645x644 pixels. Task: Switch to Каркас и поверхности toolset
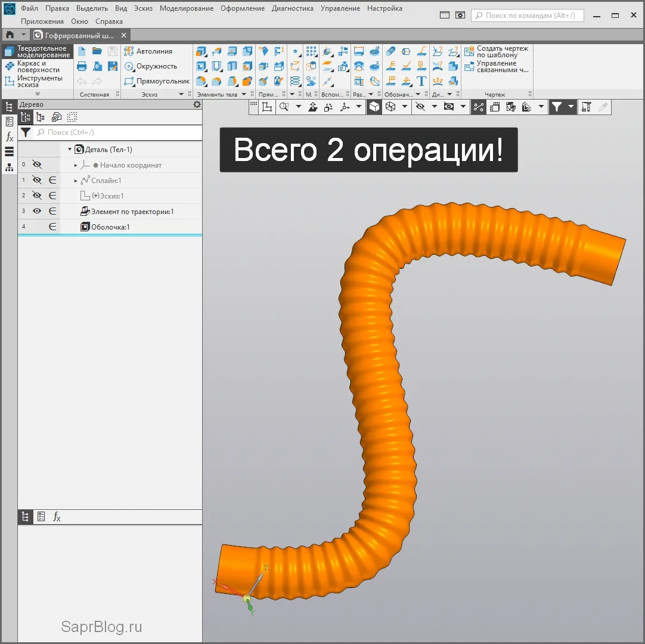point(37,66)
